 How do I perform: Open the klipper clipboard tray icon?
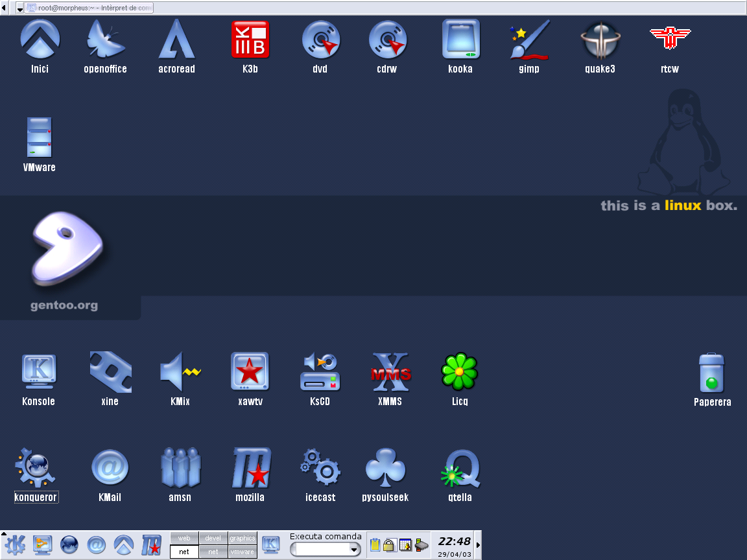tap(375, 544)
